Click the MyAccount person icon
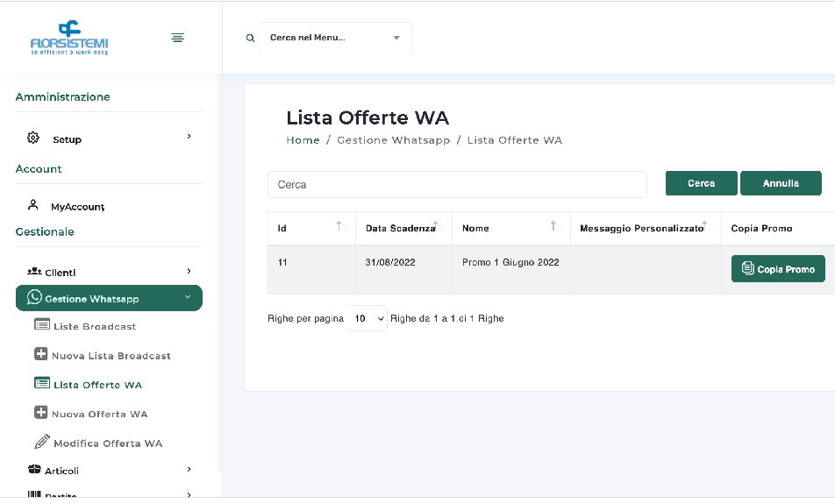Screen dimensions: 835x504 [x=33, y=205]
